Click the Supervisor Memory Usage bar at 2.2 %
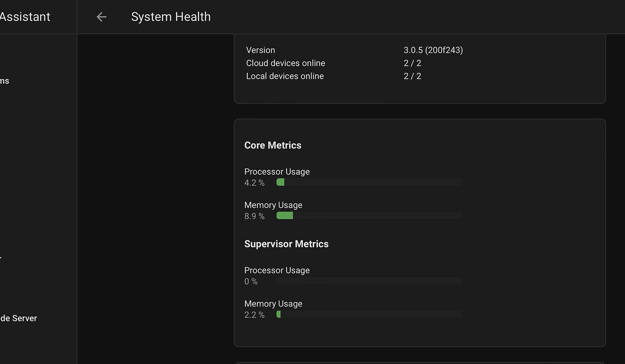 tap(369, 314)
